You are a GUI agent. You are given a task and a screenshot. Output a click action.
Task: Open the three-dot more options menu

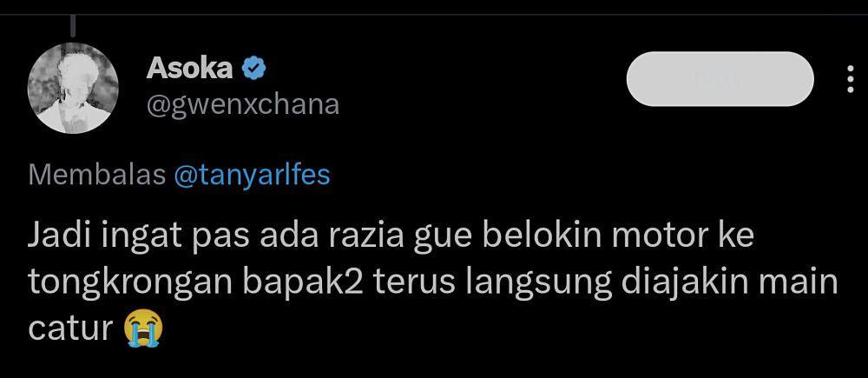click(x=851, y=79)
